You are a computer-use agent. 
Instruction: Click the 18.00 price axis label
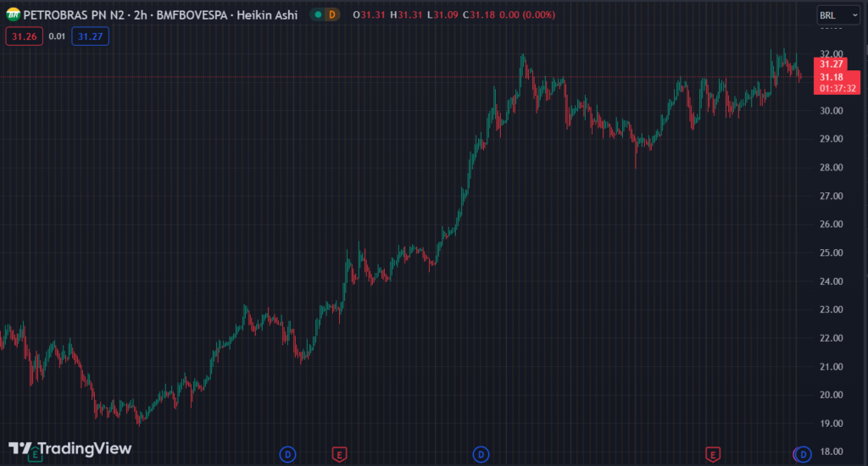point(832,452)
